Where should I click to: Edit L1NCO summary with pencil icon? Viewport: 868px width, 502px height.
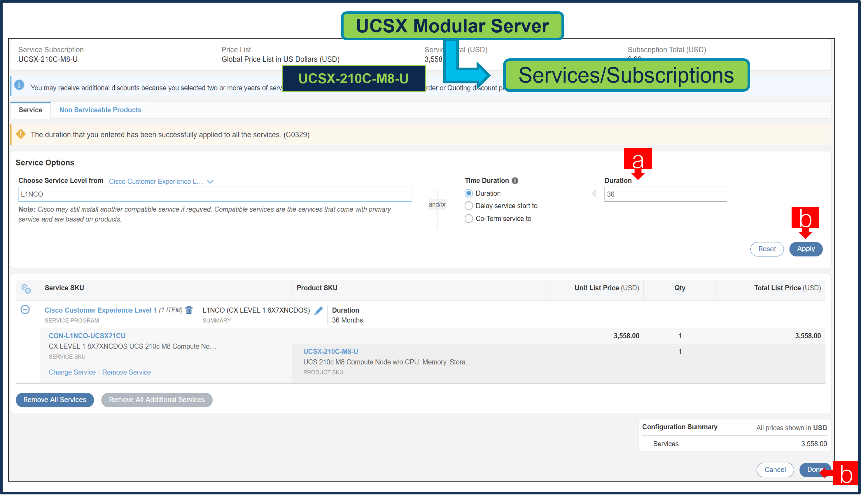pos(322,314)
